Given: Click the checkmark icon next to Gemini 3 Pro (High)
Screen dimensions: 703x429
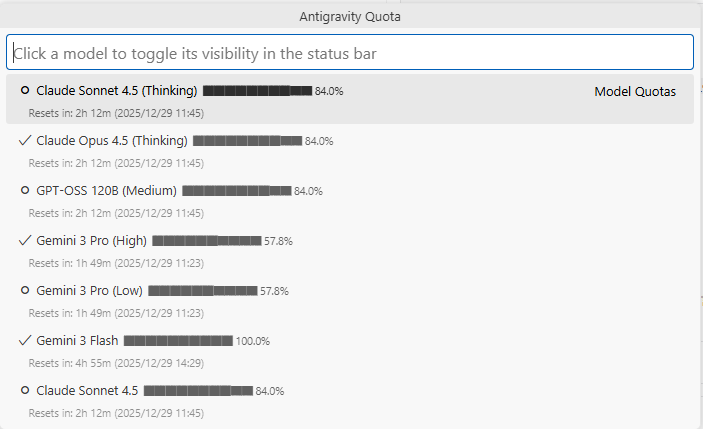Looking at the screenshot, I should 25,241.
